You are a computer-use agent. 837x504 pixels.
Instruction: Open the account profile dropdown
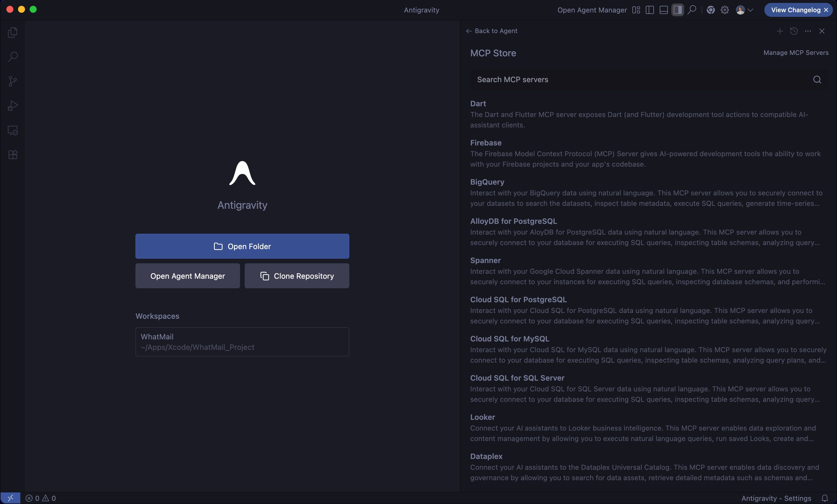[x=744, y=10]
